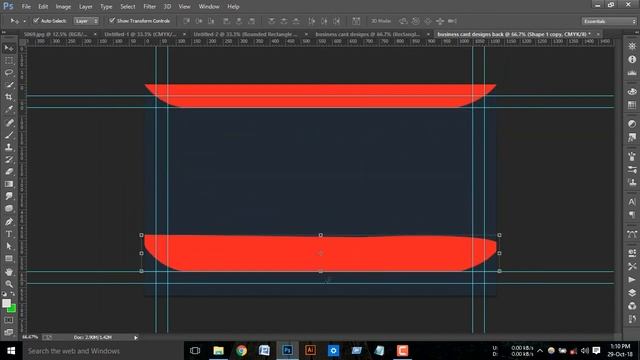This screenshot has width=640, height=360.
Task: Reset default foreground and background colors
Action: [4, 293]
